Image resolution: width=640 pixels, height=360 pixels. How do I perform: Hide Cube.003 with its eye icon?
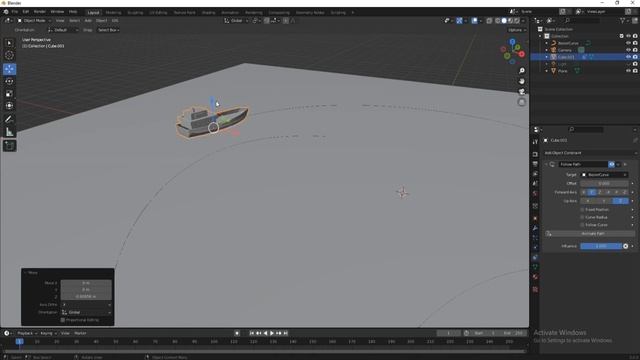(x=629, y=57)
